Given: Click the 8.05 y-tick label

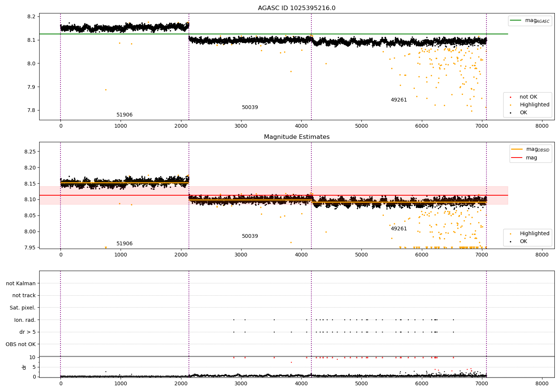Looking at the screenshot, I should (x=30, y=216).
